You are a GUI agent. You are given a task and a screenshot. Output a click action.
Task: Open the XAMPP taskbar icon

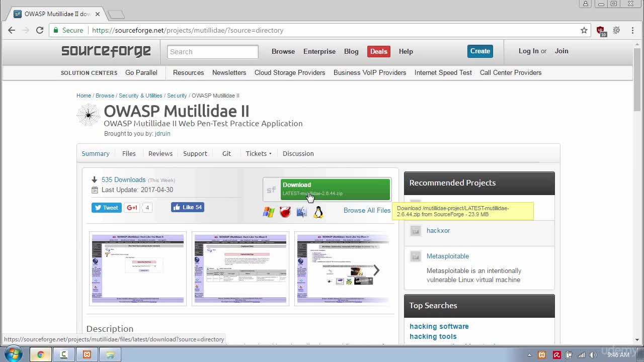pos(87,354)
